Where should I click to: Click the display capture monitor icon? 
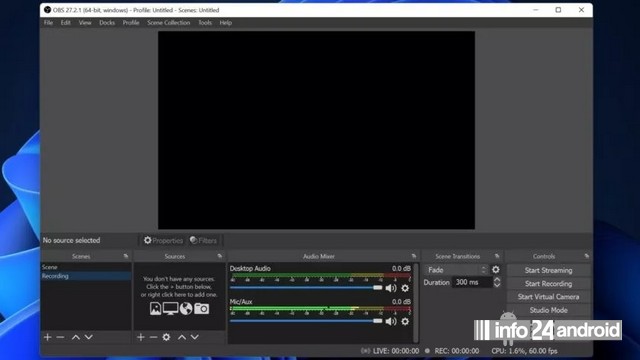pos(170,309)
